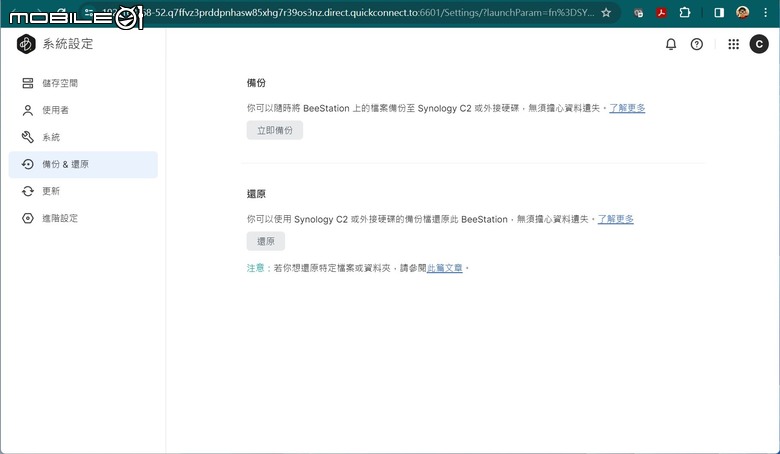Open the apps grid launcher

click(733, 44)
